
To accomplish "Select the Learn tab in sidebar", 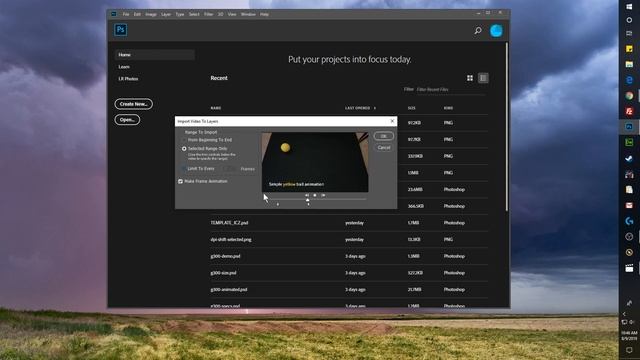I will pyautogui.click(x=124, y=67).
